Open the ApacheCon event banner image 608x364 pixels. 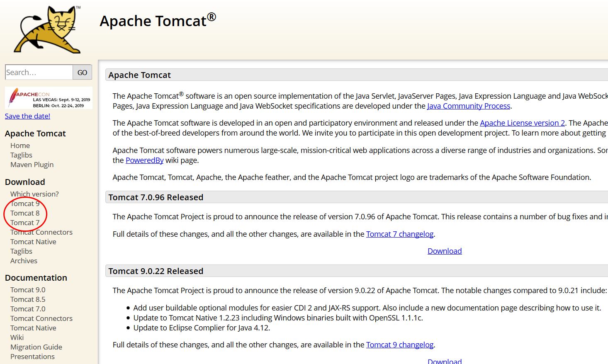49,98
